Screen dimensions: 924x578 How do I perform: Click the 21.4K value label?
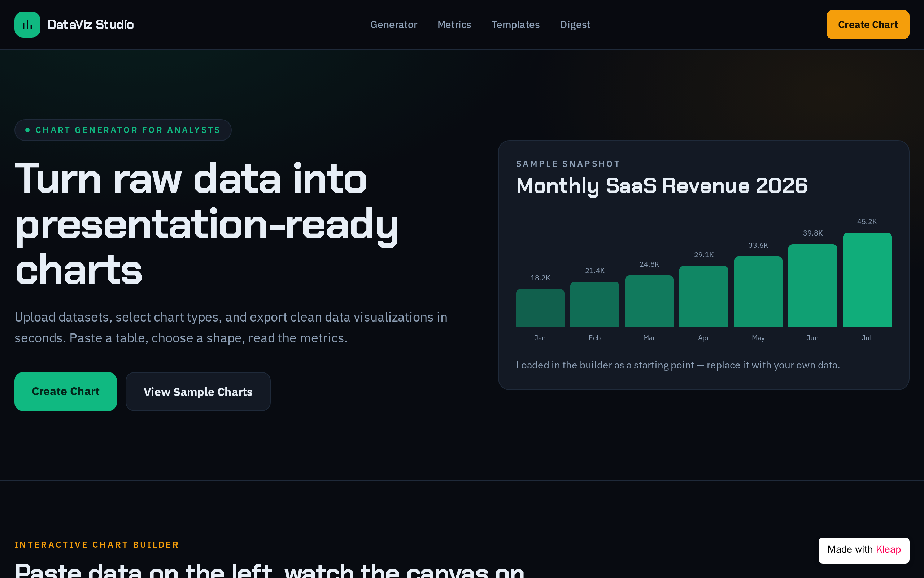pos(595,271)
